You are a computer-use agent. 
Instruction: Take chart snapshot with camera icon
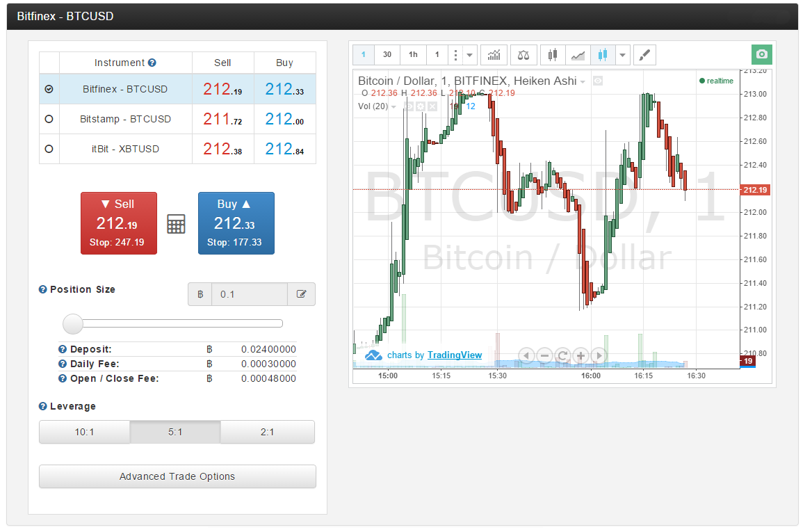point(761,54)
